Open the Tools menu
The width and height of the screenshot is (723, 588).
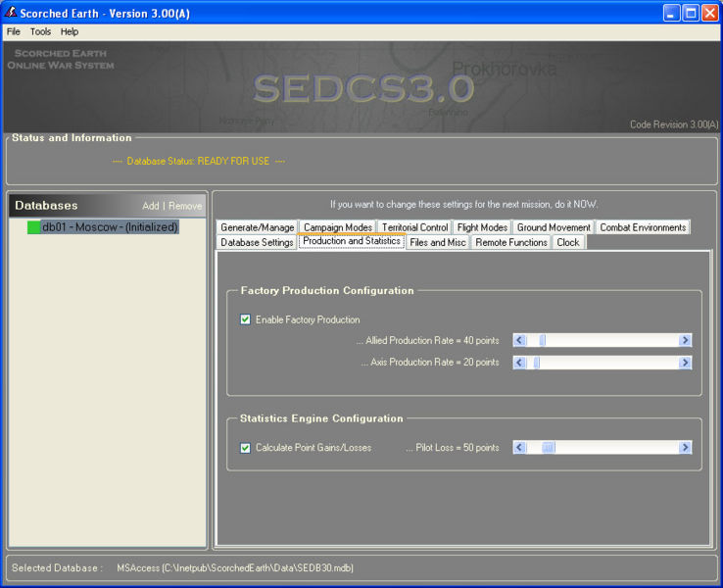pos(40,32)
